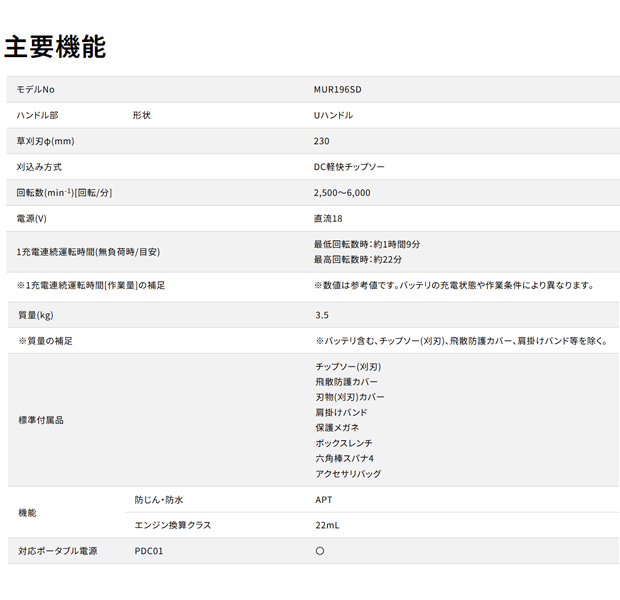The width and height of the screenshot is (620, 600).
Task: Click the rotation speed value 2,500～6,000
Action: pyautogui.click(x=343, y=192)
